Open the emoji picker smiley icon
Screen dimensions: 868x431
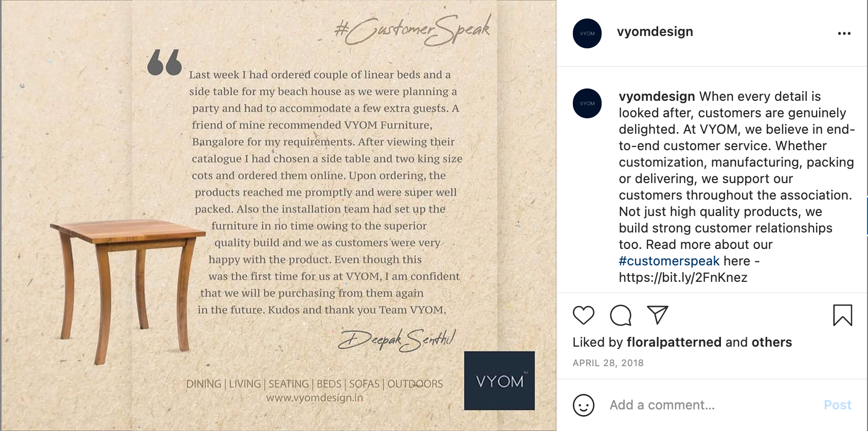coord(584,405)
